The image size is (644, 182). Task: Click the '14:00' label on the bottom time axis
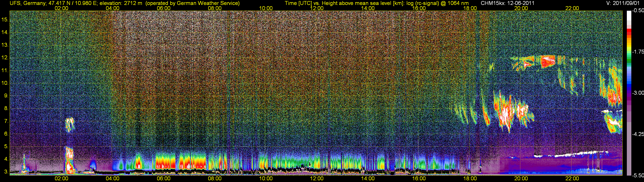368,179
